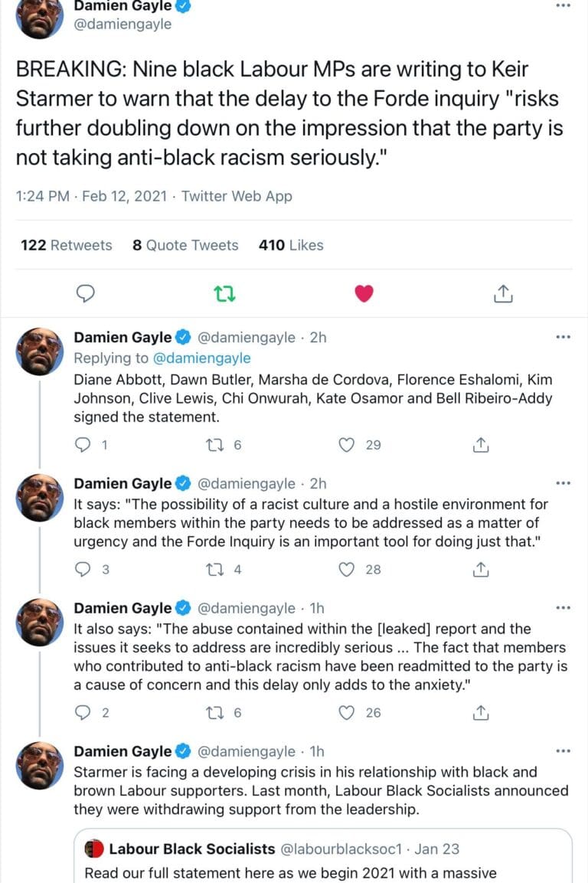
Task: Reply to the 'It also says' tweet
Action: pos(84,712)
